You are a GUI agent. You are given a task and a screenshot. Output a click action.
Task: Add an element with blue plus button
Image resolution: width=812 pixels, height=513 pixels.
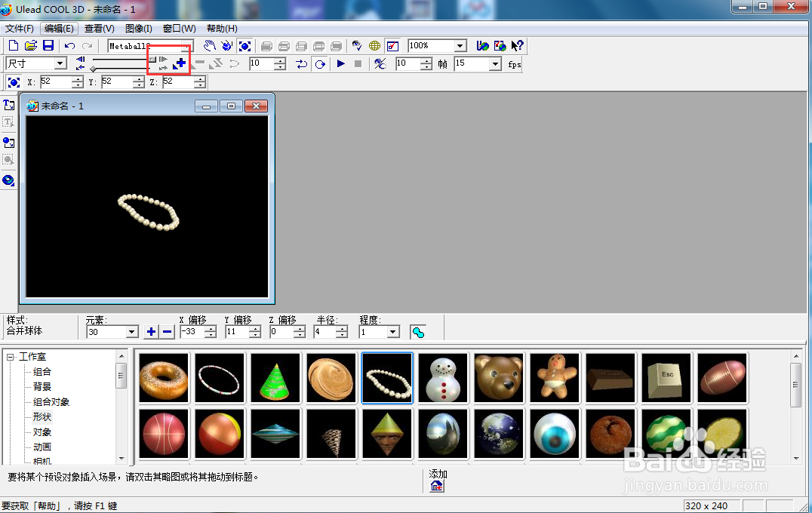pos(151,332)
